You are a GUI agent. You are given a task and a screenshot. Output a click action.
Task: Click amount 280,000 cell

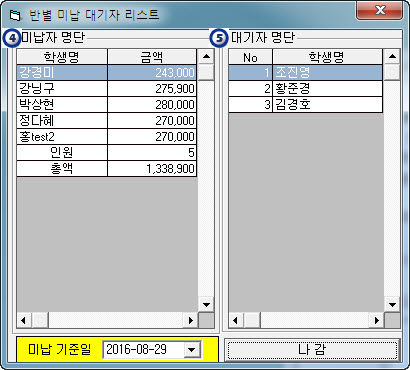(x=152, y=104)
